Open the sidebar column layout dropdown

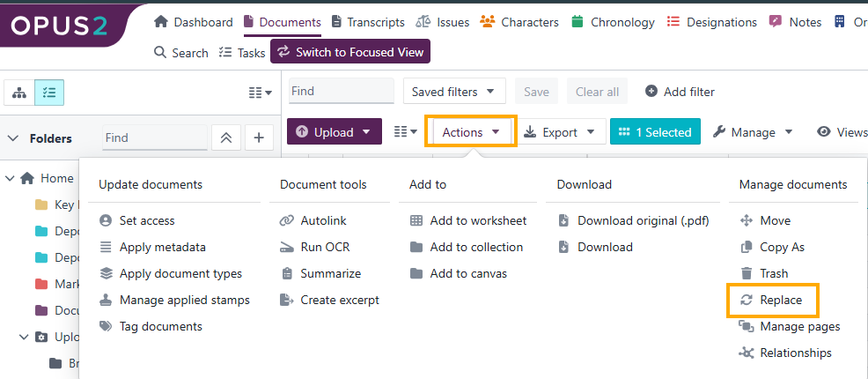tap(261, 93)
